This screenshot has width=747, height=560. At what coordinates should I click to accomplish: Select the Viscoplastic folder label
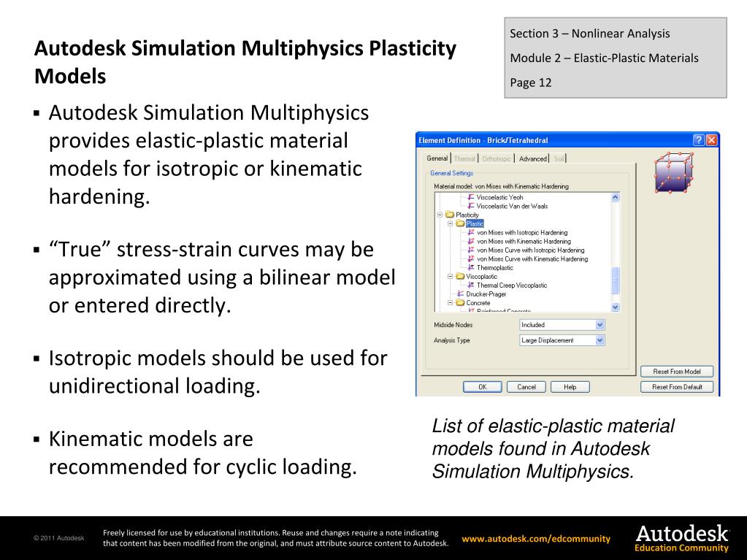pyautogui.click(x=482, y=276)
